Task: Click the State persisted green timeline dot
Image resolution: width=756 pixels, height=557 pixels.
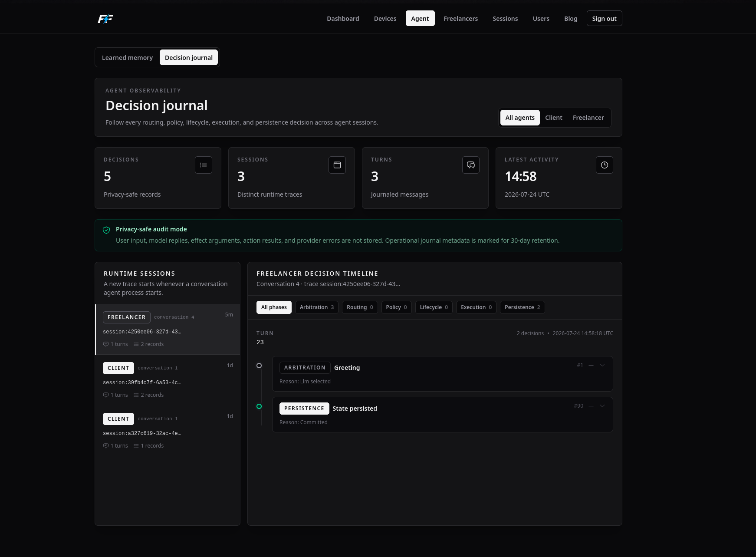Action: click(259, 406)
